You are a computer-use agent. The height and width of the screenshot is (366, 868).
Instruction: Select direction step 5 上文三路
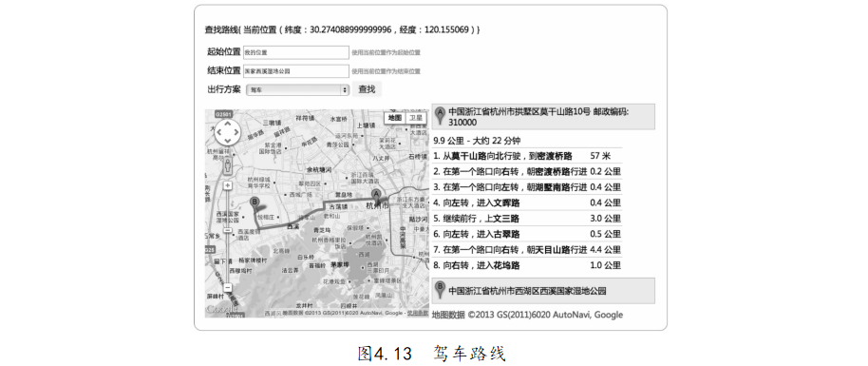527,219
